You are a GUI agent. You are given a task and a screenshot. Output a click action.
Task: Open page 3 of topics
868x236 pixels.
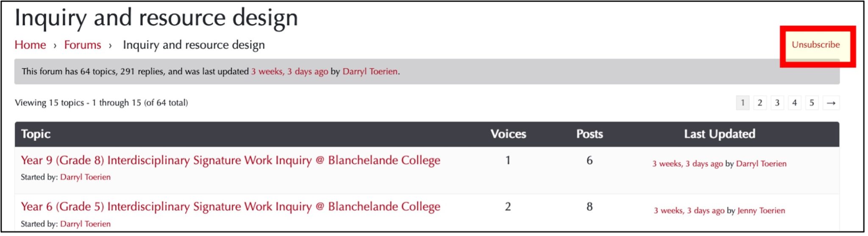click(x=777, y=103)
